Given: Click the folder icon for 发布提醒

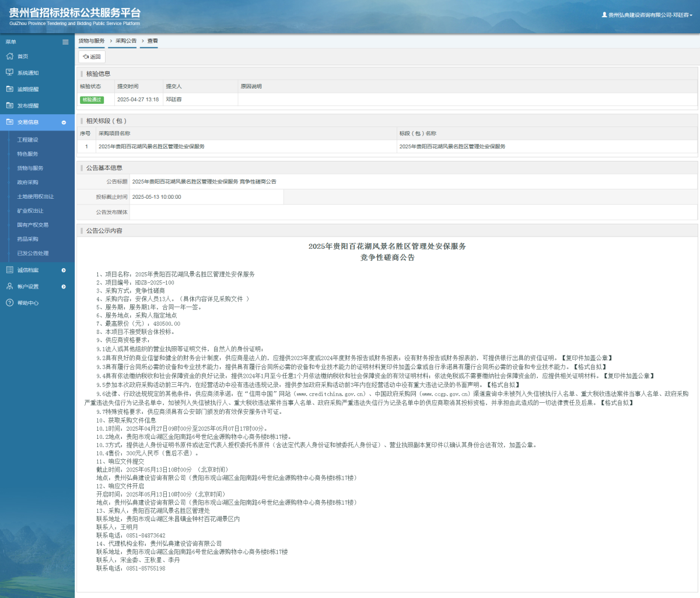Looking at the screenshot, I should pos(9,105).
